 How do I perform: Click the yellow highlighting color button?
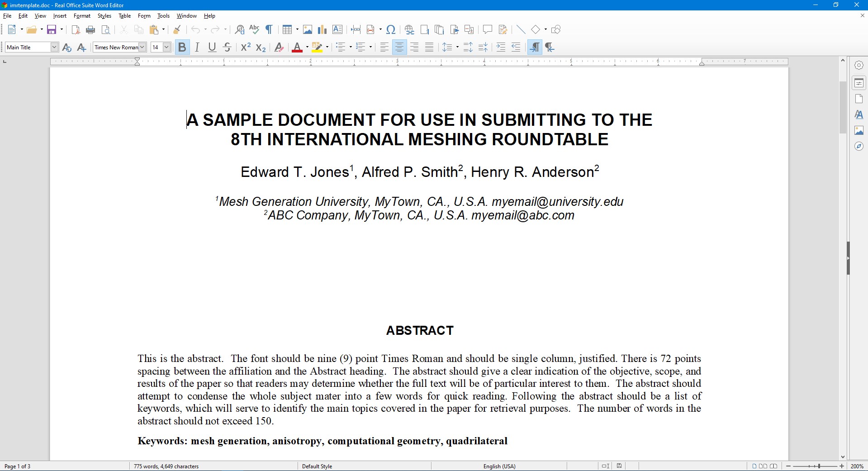tap(317, 47)
